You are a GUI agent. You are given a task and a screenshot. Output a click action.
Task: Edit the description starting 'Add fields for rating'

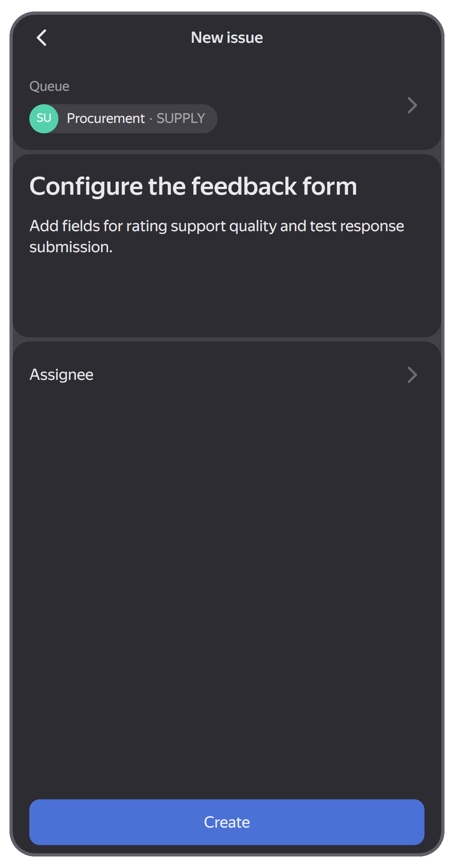pos(217,236)
